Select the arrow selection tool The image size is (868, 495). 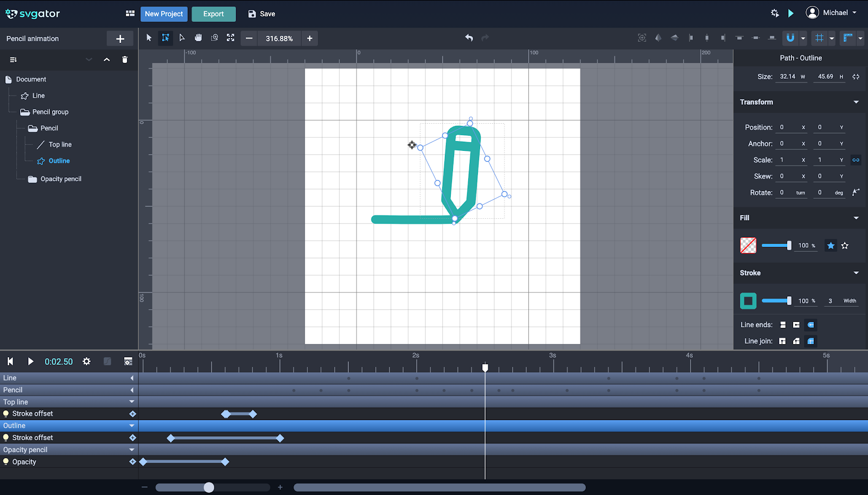point(149,38)
